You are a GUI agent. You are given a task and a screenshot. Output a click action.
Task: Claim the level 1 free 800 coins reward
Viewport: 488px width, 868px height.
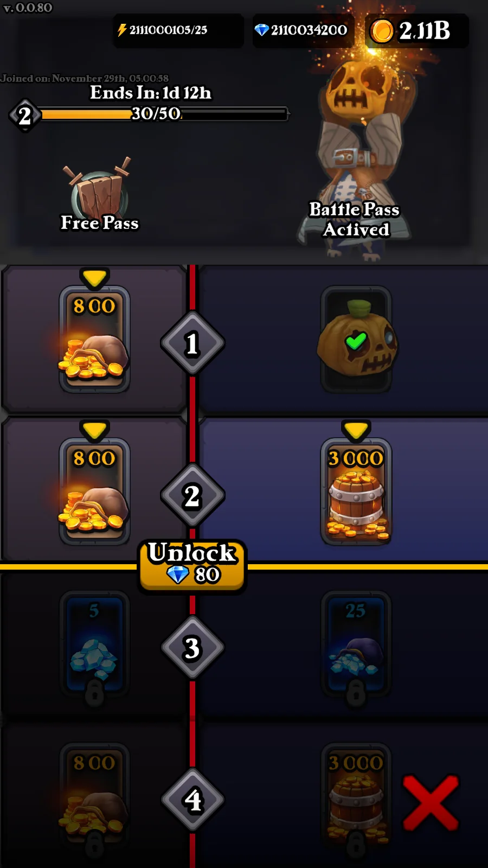[x=94, y=339]
